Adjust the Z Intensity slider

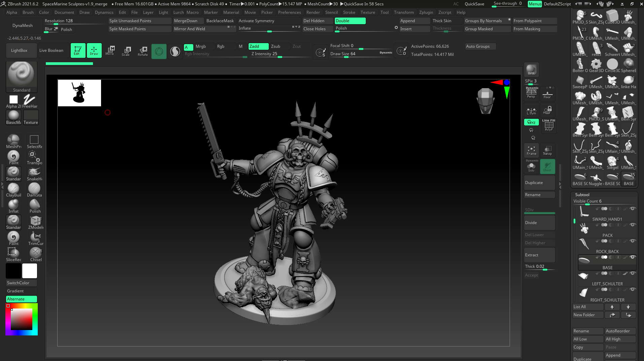tap(281, 55)
